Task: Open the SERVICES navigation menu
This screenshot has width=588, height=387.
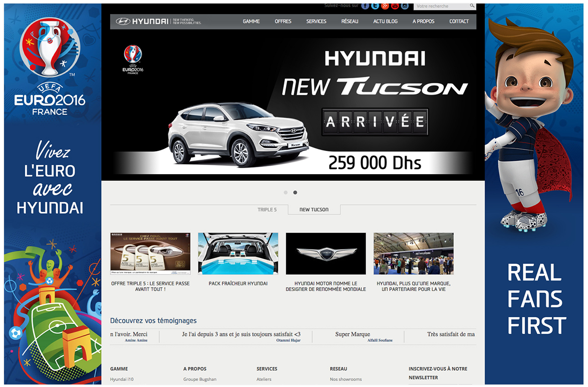Action: pos(316,22)
